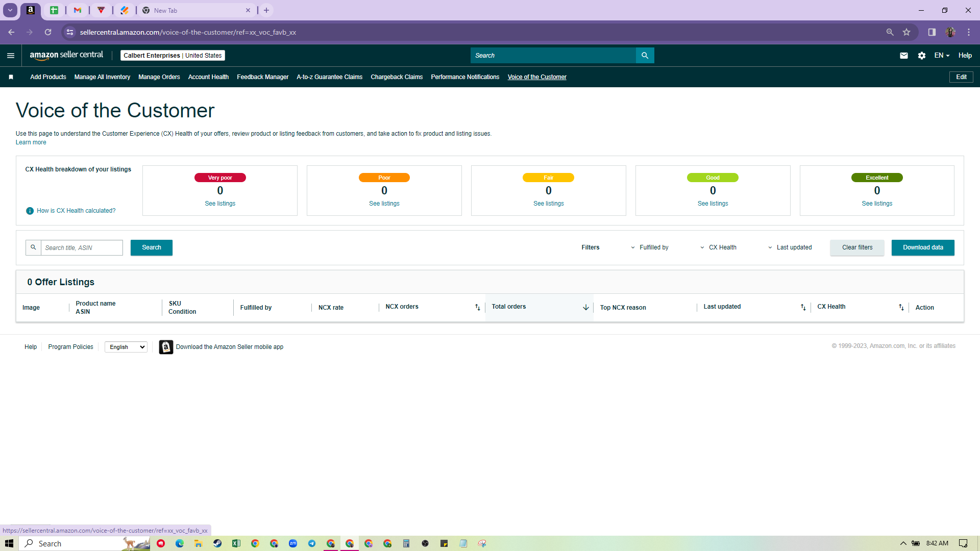Open Manage All Inventory
The image size is (980, 551).
[x=102, y=77]
